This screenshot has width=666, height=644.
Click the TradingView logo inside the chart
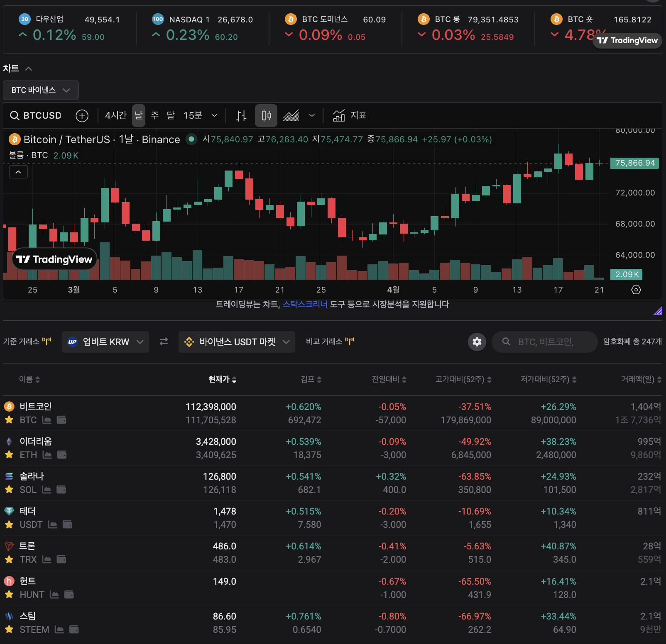point(54,259)
